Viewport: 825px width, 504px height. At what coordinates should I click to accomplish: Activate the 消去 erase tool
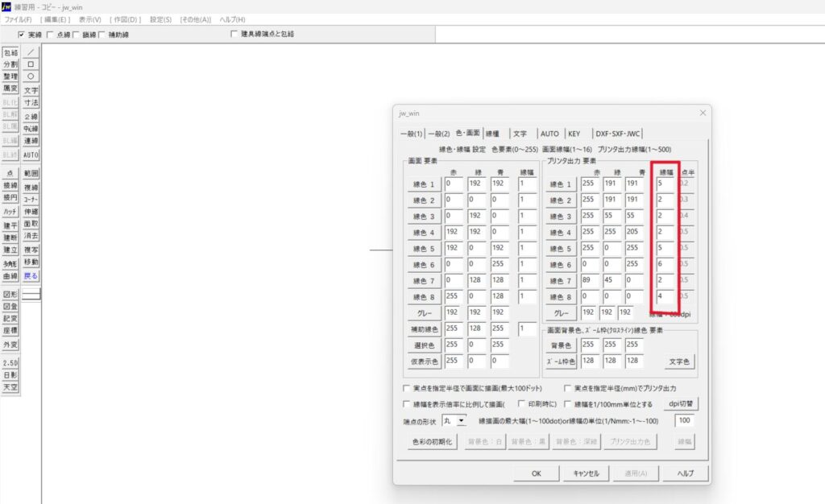coord(31,236)
